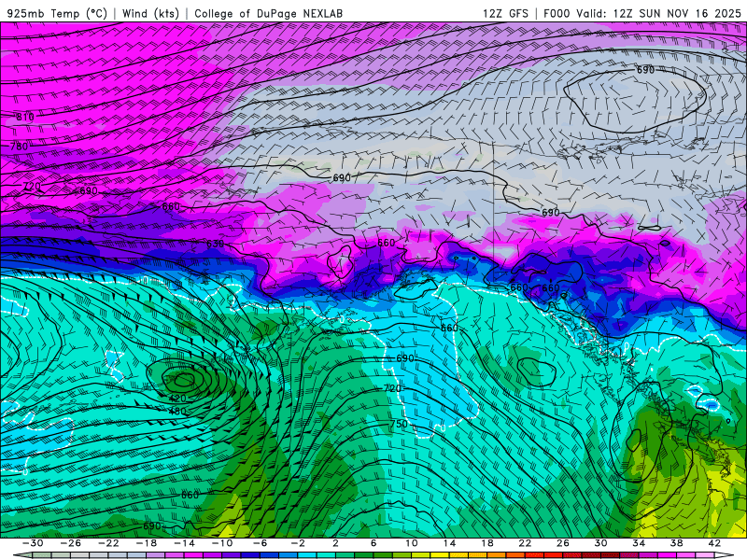The image size is (747, 560).
Task: Click the 780 contour label
Action: tap(19, 147)
